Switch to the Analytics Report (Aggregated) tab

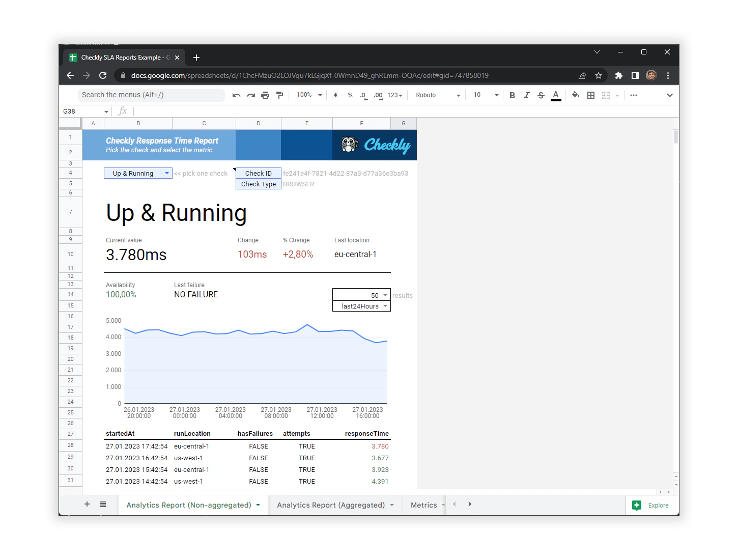[331, 505]
